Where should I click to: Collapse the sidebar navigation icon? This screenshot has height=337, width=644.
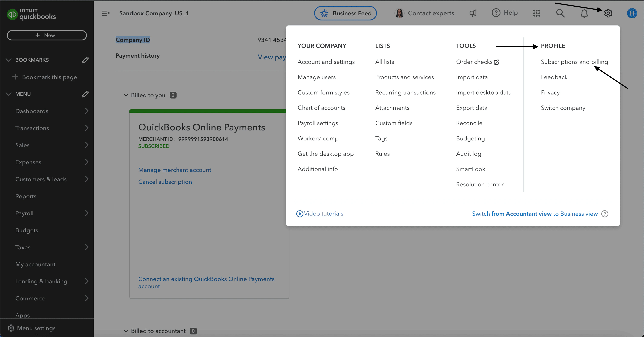point(105,13)
